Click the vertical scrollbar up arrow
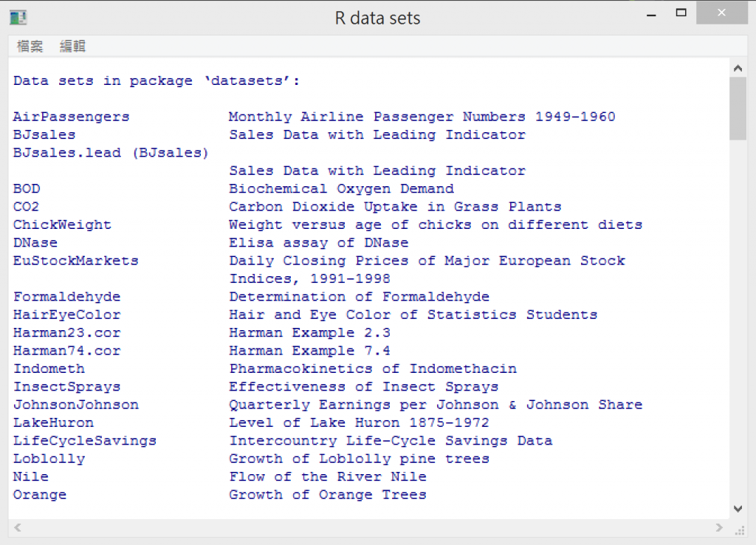Image resolution: width=756 pixels, height=545 pixels. tap(738, 69)
